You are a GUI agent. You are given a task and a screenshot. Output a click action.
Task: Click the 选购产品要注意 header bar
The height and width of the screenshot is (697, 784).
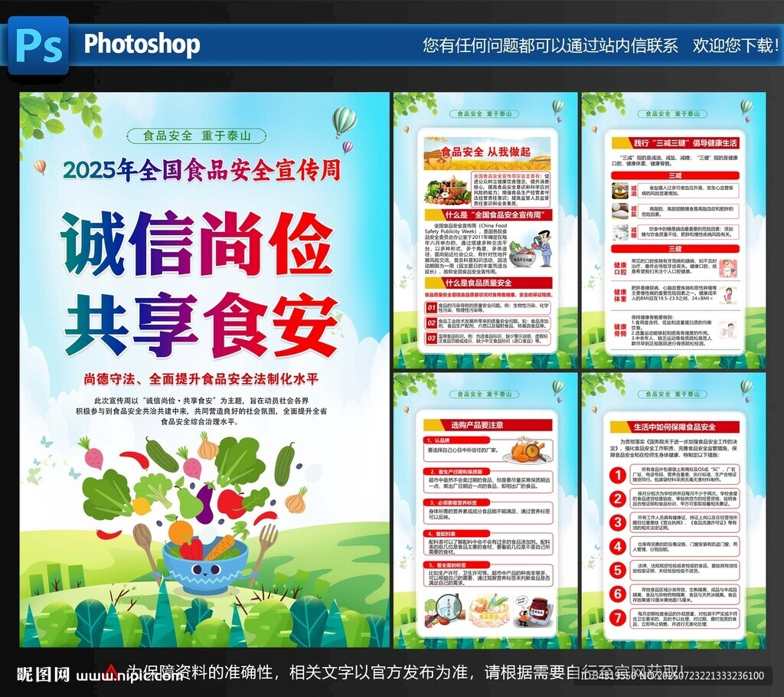point(488,425)
